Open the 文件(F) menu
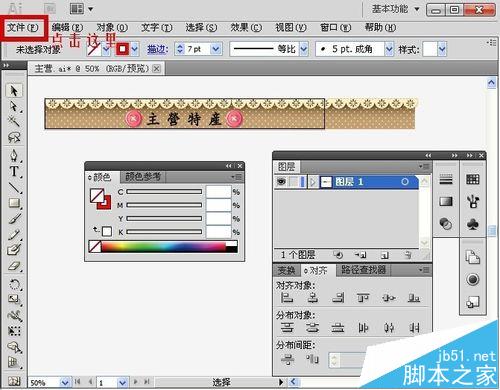Image resolution: width=500 pixels, height=390 pixels. [23, 28]
